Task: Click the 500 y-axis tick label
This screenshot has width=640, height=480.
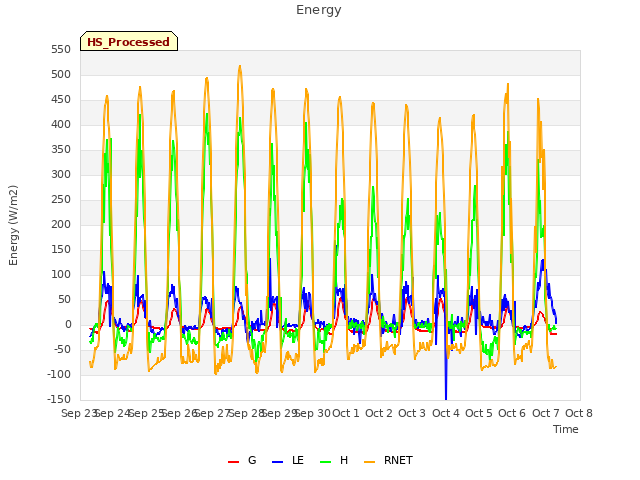Action: click(x=61, y=75)
